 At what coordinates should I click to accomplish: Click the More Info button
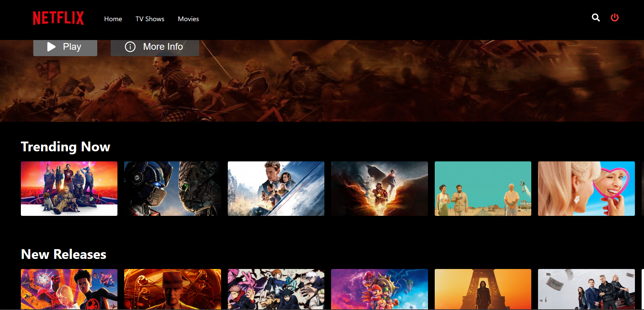155,47
